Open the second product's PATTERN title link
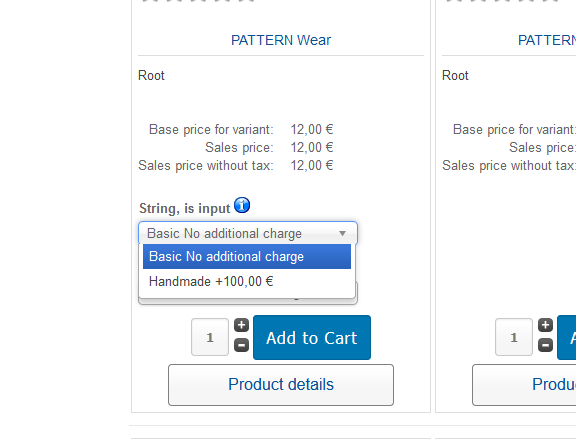This screenshot has width=576, height=439. tap(547, 40)
